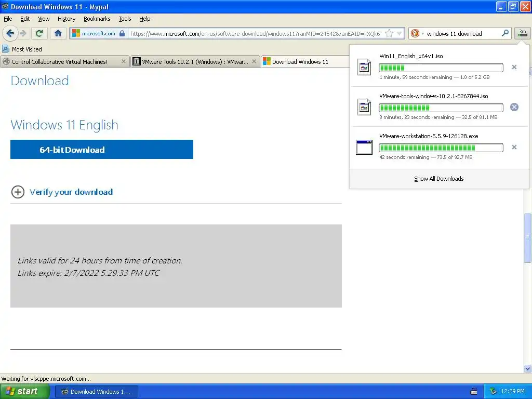Click the 64-bit Download button

(x=102, y=149)
